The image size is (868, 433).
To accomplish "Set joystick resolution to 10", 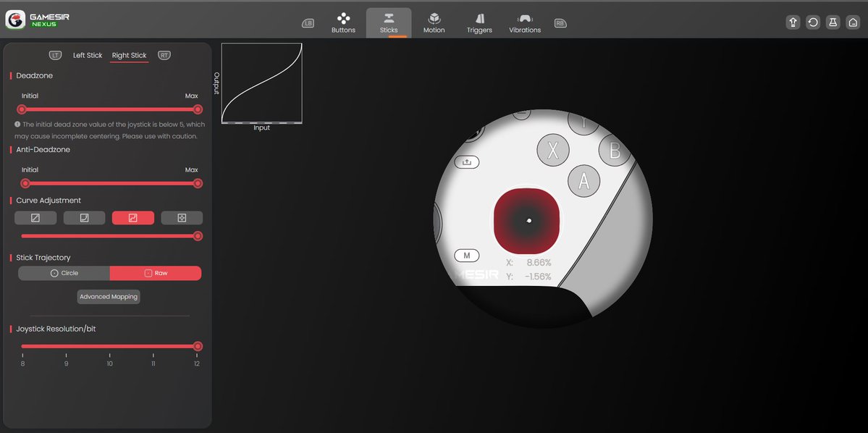I will [109, 363].
